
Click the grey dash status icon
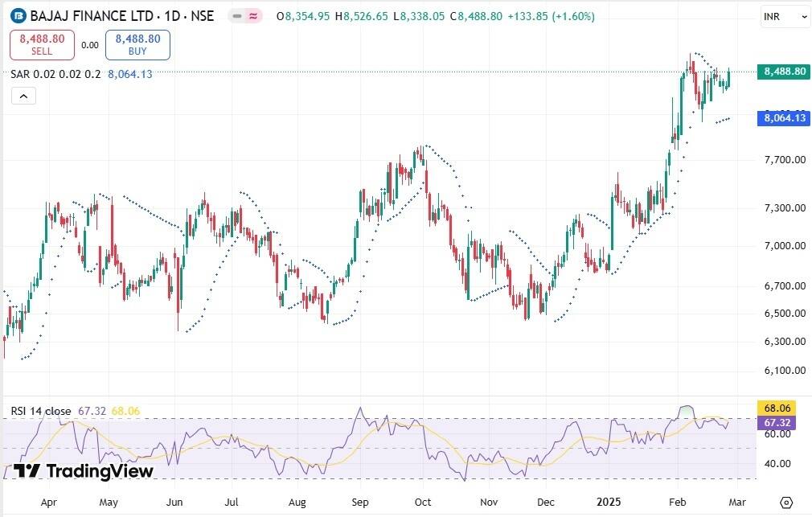point(236,16)
